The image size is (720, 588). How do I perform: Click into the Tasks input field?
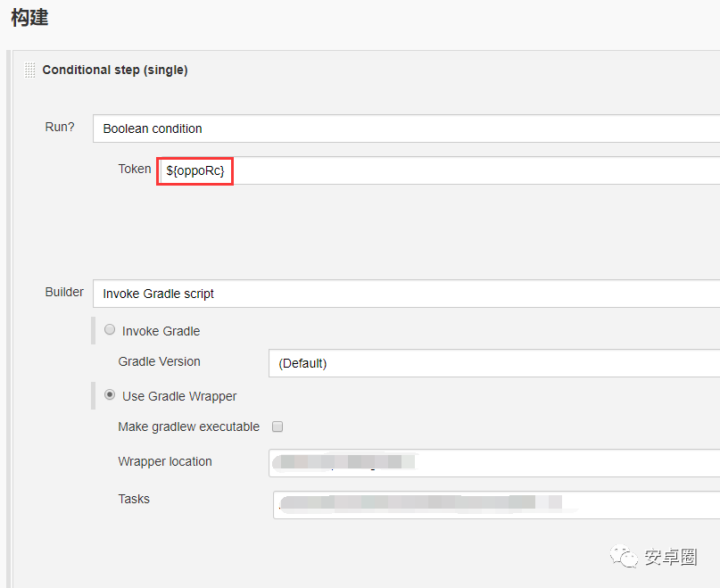(495, 504)
